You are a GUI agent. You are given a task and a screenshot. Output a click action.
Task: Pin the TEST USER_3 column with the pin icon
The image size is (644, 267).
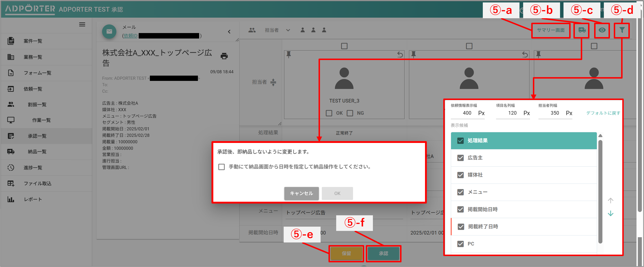(289, 54)
